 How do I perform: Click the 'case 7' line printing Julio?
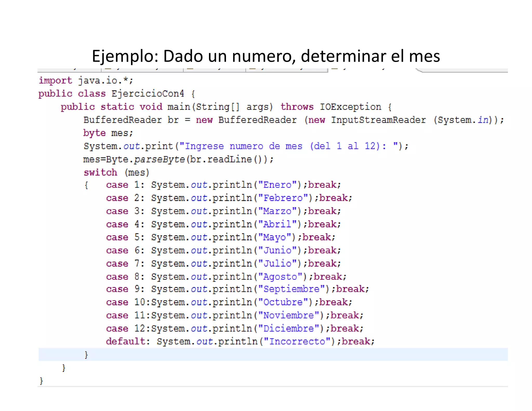tap(223, 264)
